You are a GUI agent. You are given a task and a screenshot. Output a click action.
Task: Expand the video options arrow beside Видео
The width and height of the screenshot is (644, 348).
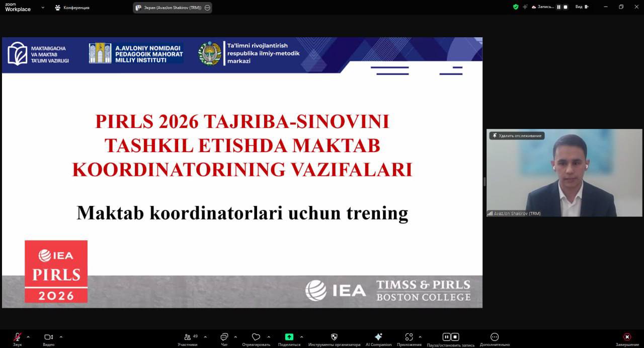tap(61, 337)
